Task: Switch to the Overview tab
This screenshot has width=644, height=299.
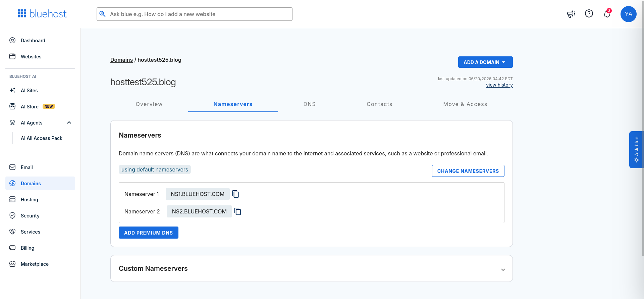Action: pyautogui.click(x=149, y=104)
